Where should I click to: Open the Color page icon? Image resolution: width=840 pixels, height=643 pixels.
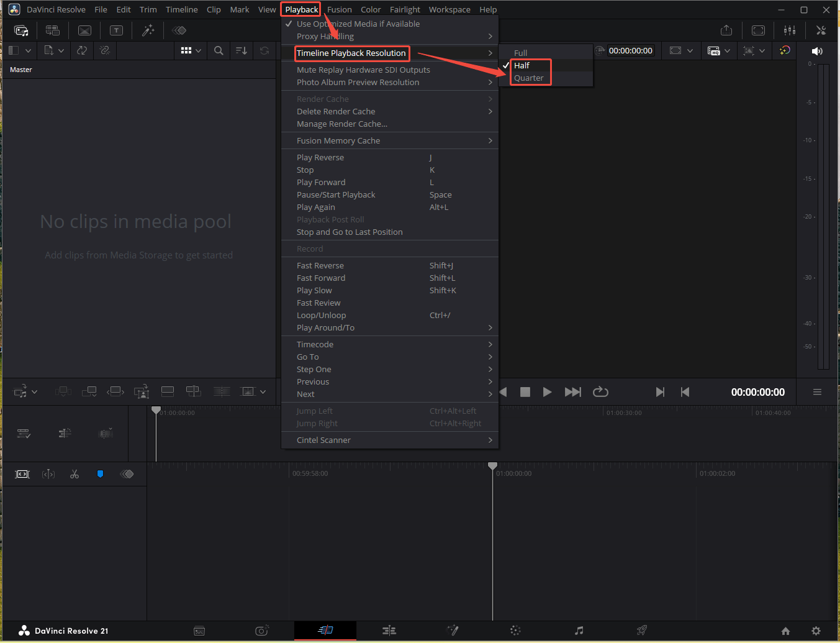[515, 631]
